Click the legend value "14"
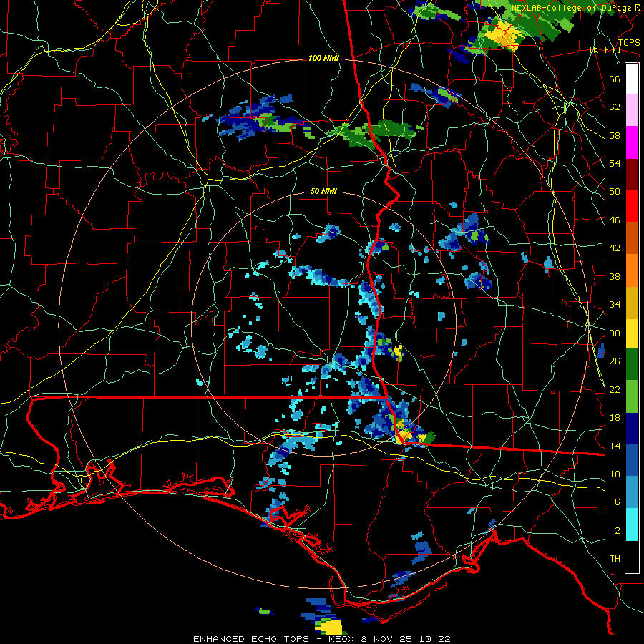 (x=615, y=446)
